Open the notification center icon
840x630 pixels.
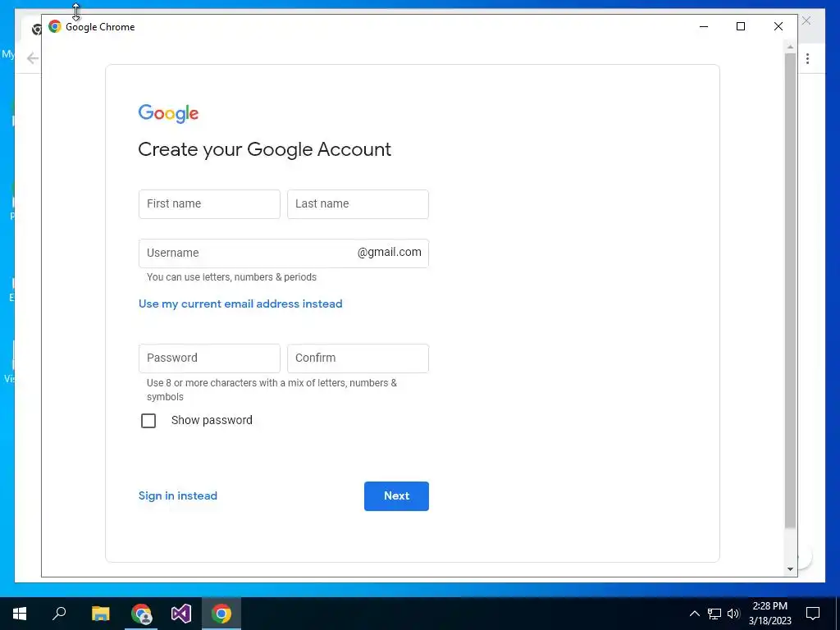tap(813, 614)
